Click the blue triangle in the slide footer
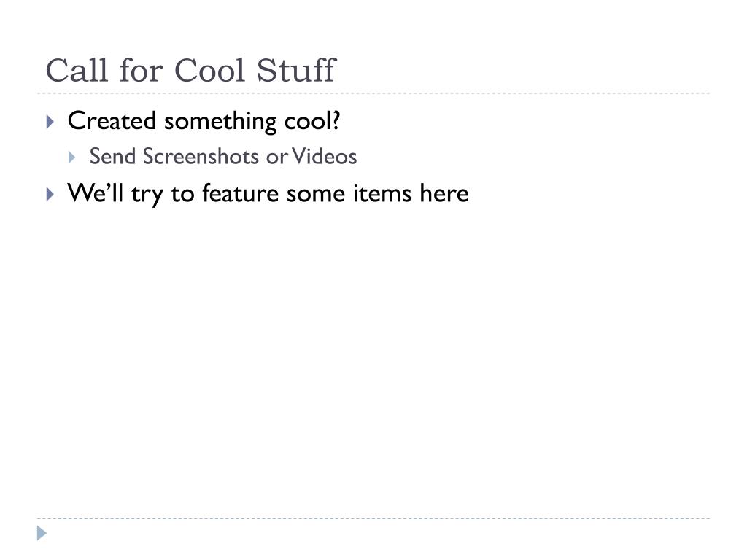 [x=42, y=533]
